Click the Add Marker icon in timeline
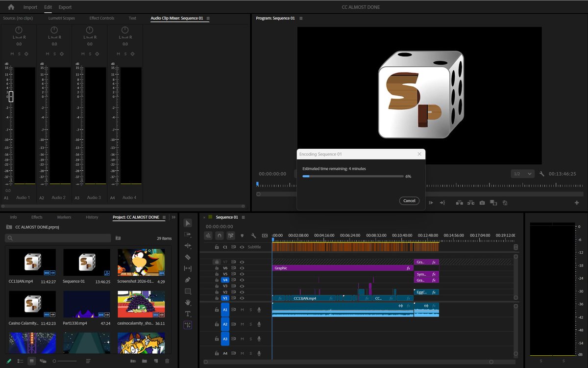The width and height of the screenshot is (588, 368). (x=242, y=236)
